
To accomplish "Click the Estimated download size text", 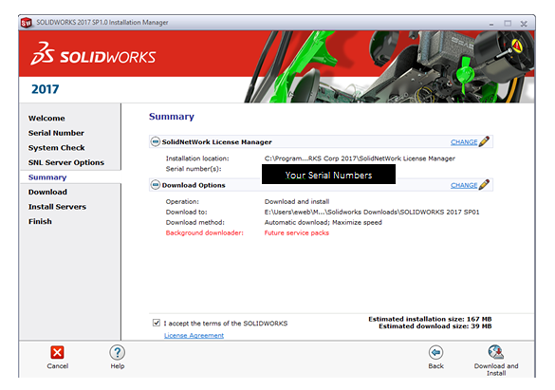I will [x=435, y=326].
